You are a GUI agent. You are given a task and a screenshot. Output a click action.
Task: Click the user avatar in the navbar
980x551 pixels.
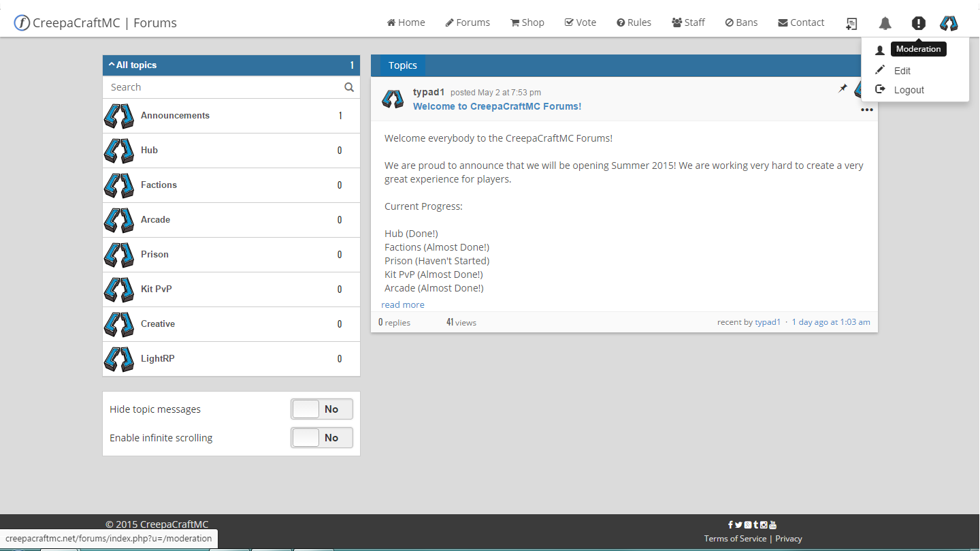click(949, 23)
